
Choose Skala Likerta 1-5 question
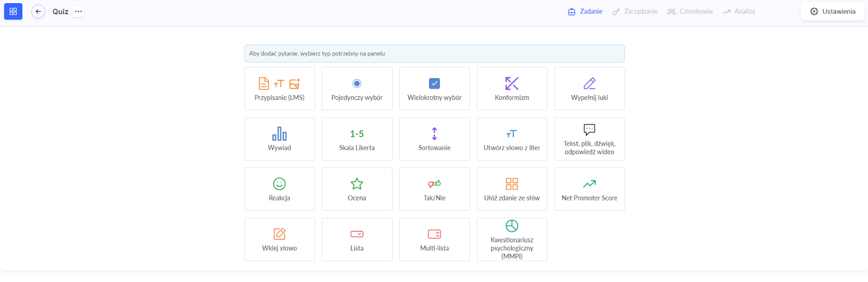coord(357,139)
